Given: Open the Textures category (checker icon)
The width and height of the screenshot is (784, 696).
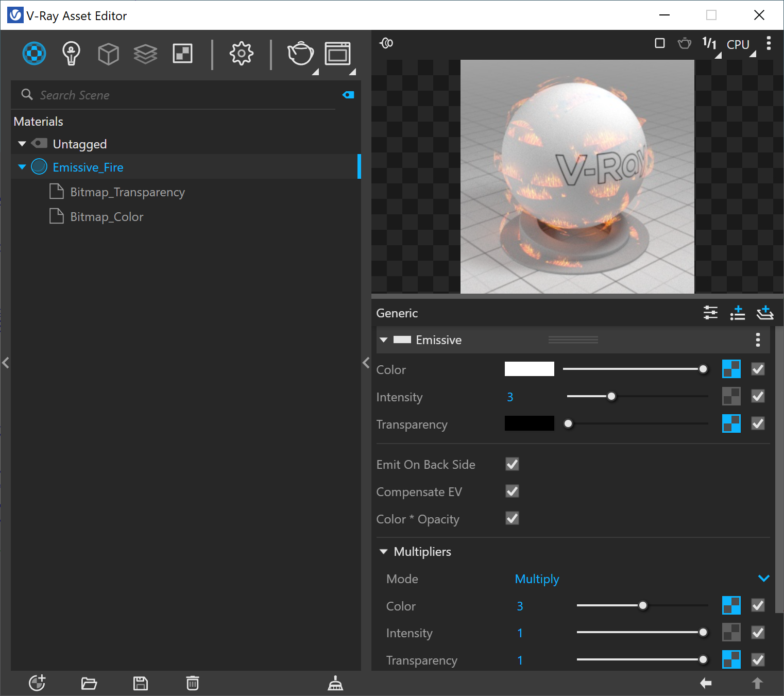Looking at the screenshot, I should [183, 54].
